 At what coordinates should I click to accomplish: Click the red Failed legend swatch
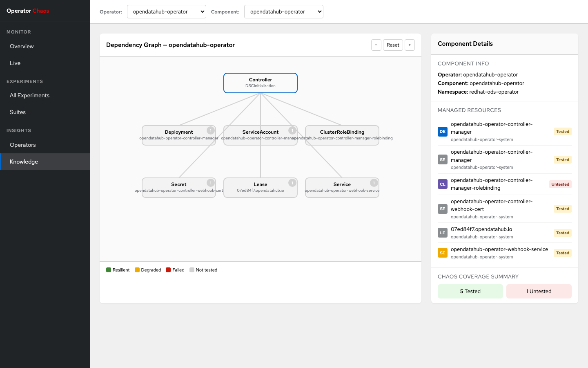coord(168,270)
